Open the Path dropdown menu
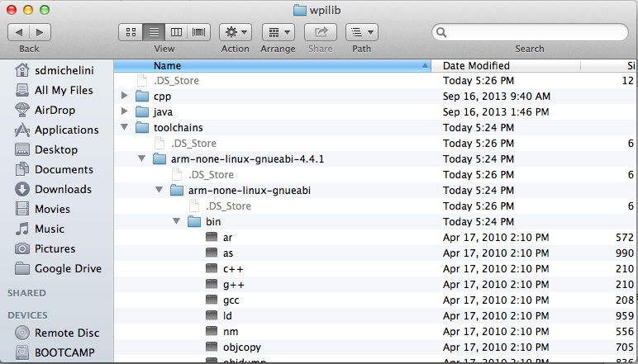The image size is (638, 364). click(x=361, y=32)
